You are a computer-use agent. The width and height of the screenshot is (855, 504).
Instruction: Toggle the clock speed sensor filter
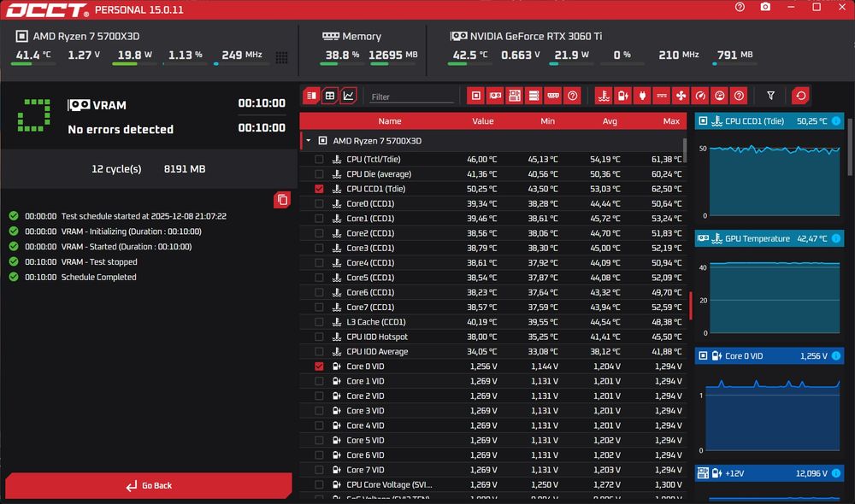[700, 96]
